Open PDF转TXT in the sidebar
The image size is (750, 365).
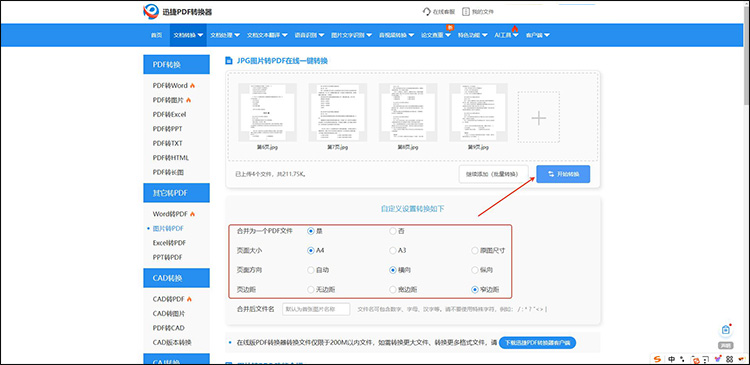pos(167,143)
